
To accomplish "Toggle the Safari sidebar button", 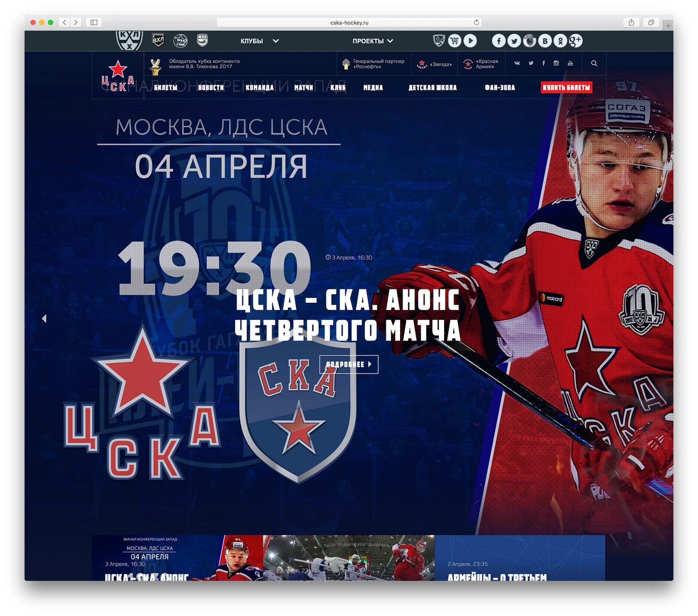I will [94, 22].
